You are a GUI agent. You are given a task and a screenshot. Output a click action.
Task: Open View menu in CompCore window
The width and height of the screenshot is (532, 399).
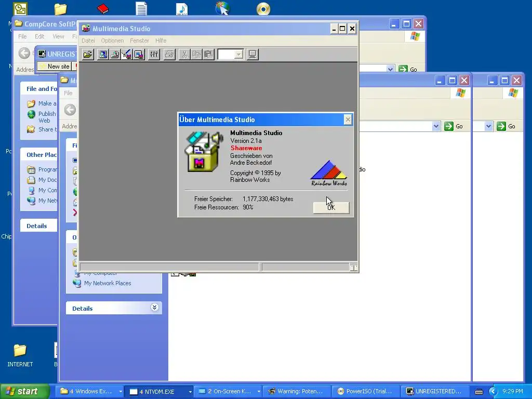coord(58,36)
